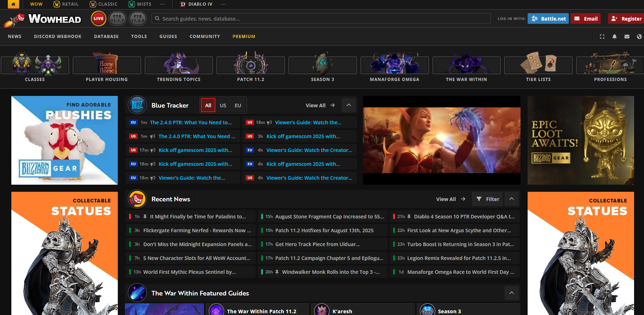Open 'Diablo 4 Season 10 PTR Developer Q&A' article
This screenshot has width=644, height=315.
(464, 216)
